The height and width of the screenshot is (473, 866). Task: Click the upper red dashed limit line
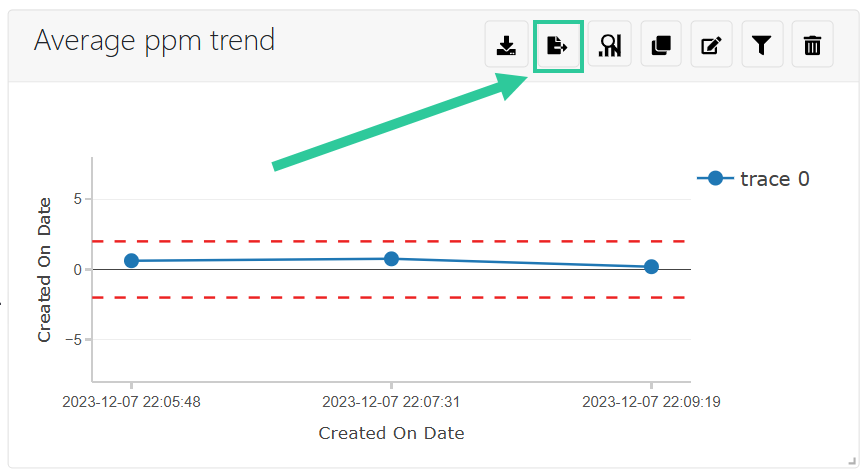point(392,241)
